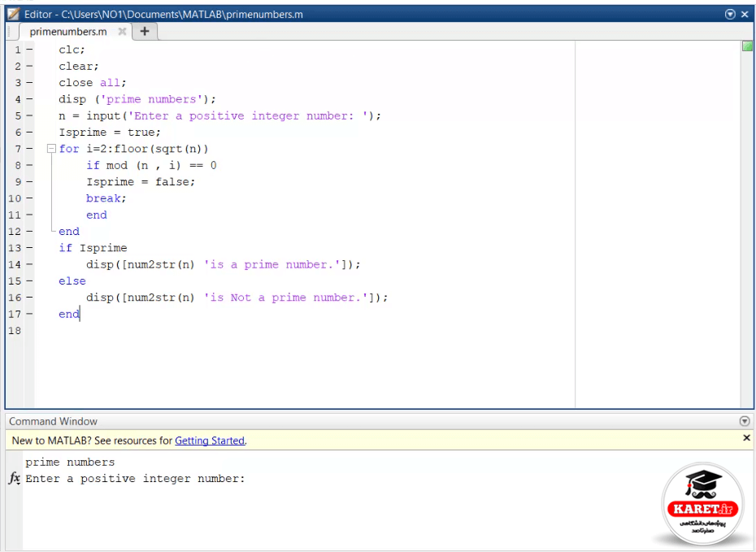
Task: Click the green code analyzer indicator
Action: pos(747,46)
